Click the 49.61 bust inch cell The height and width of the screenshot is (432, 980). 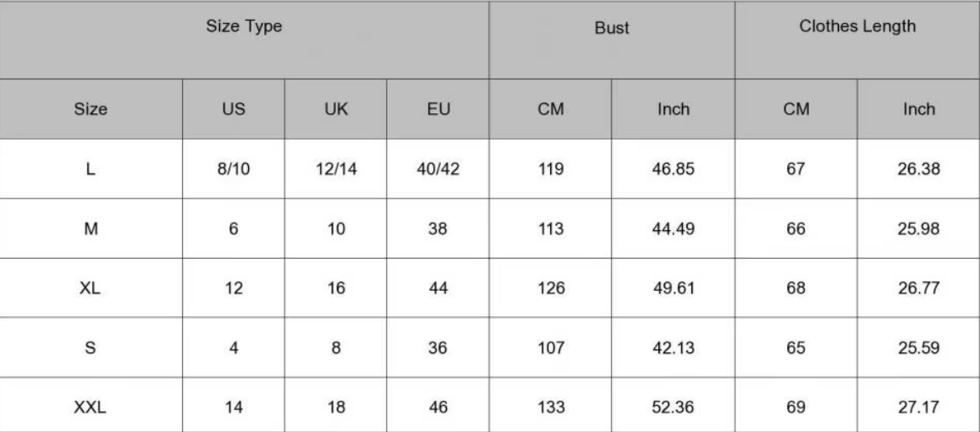pyautogui.click(x=673, y=288)
